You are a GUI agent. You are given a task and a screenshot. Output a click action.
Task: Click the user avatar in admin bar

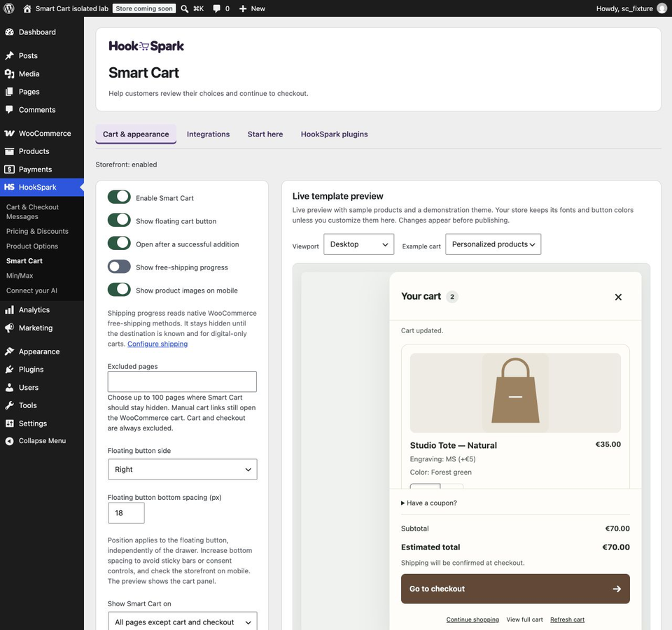662,8
